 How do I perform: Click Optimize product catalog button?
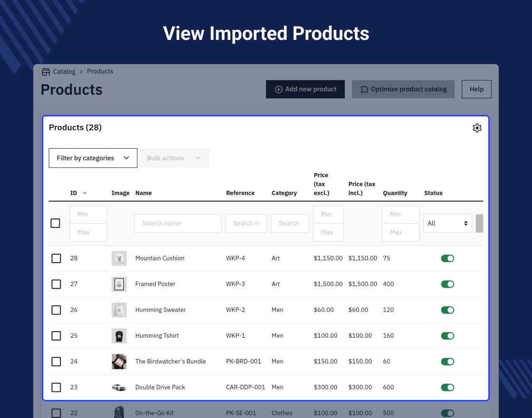coord(403,89)
